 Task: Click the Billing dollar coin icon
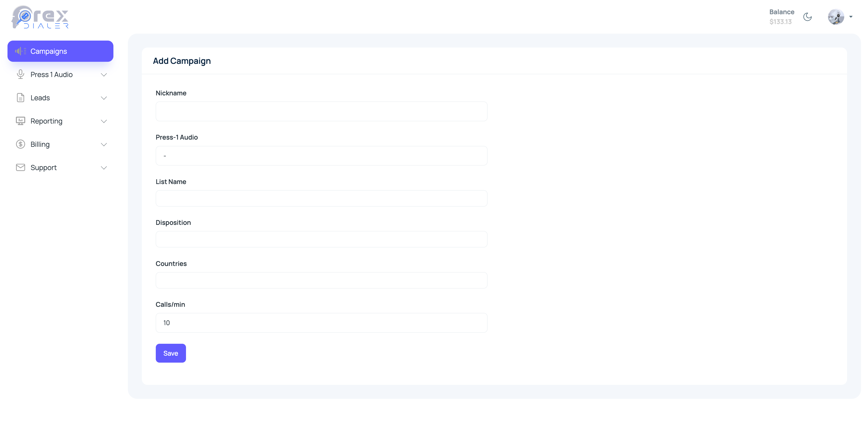20,144
